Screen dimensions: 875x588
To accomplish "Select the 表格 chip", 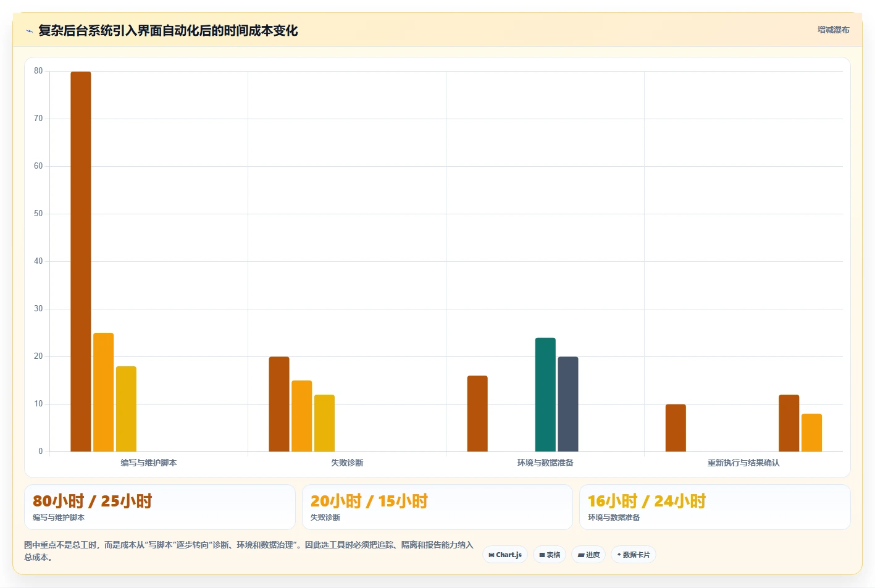I will coord(550,555).
